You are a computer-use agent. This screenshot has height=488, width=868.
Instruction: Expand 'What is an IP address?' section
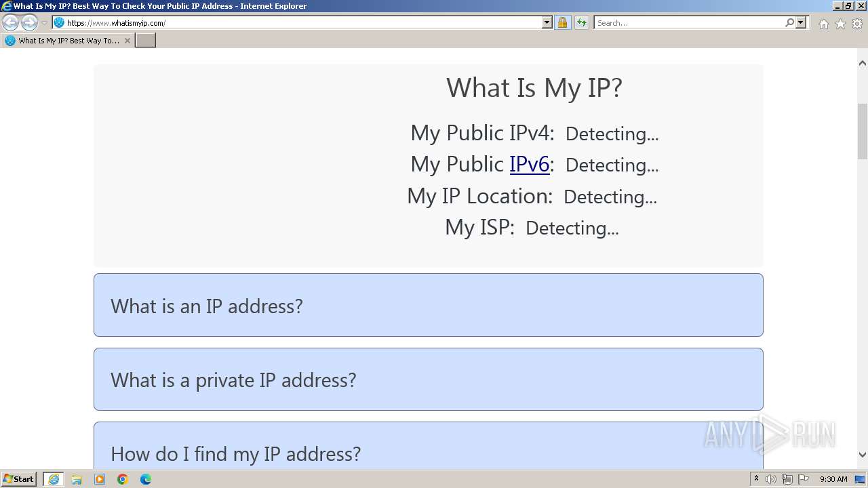[429, 305]
